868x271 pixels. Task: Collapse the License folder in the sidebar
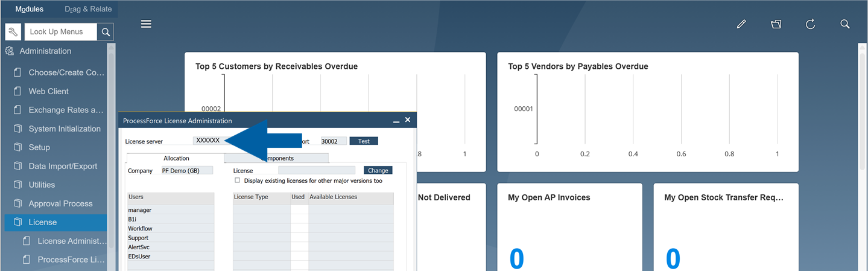42,222
